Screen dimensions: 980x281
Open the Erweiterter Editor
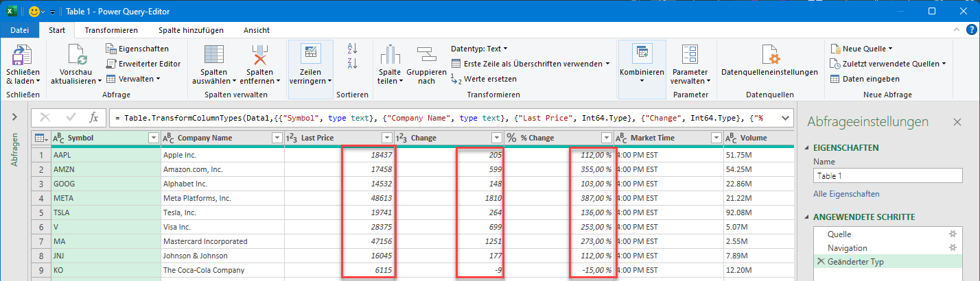143,63
